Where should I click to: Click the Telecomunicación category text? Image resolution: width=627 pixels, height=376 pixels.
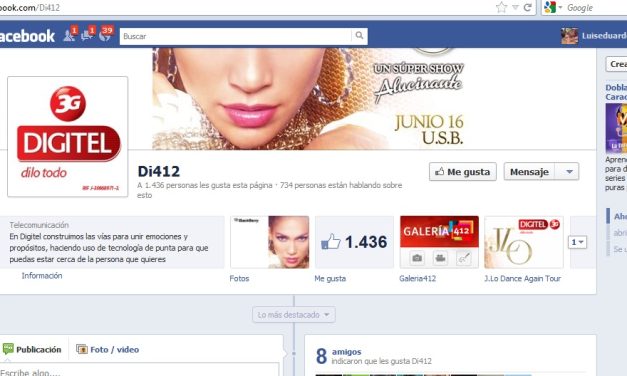coord(39,225)
